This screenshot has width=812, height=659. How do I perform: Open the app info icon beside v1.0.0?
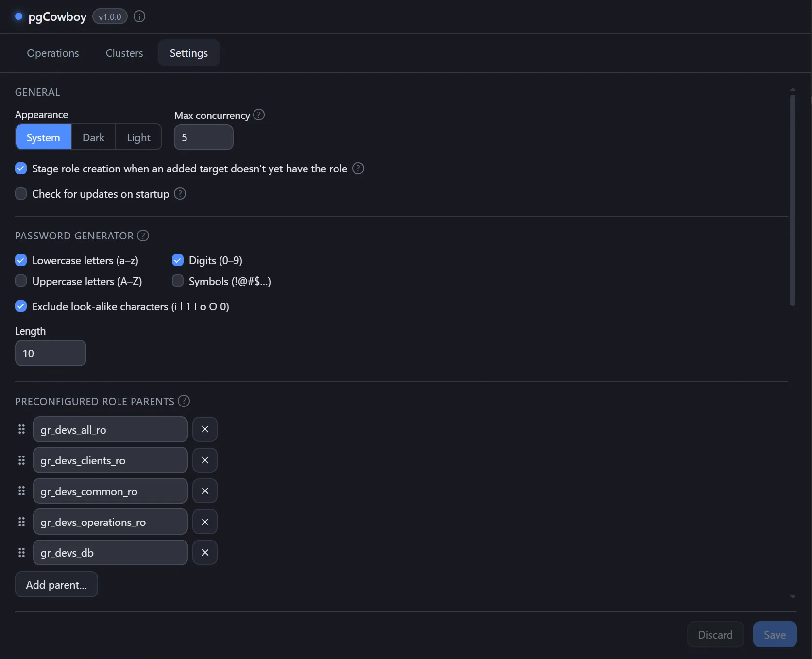pyautogui.click(x=139, y=17)
